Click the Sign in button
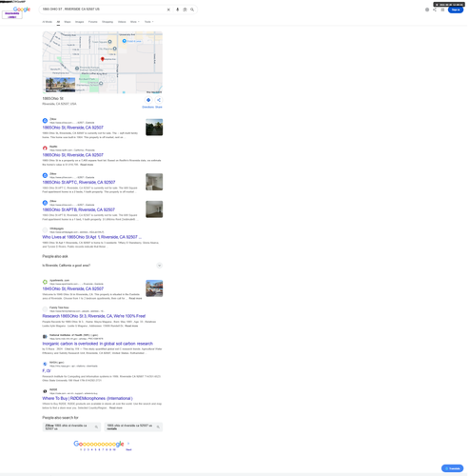The height and width of the screenshot is (476, 470). pyautogui.click(x=456, y=10)
